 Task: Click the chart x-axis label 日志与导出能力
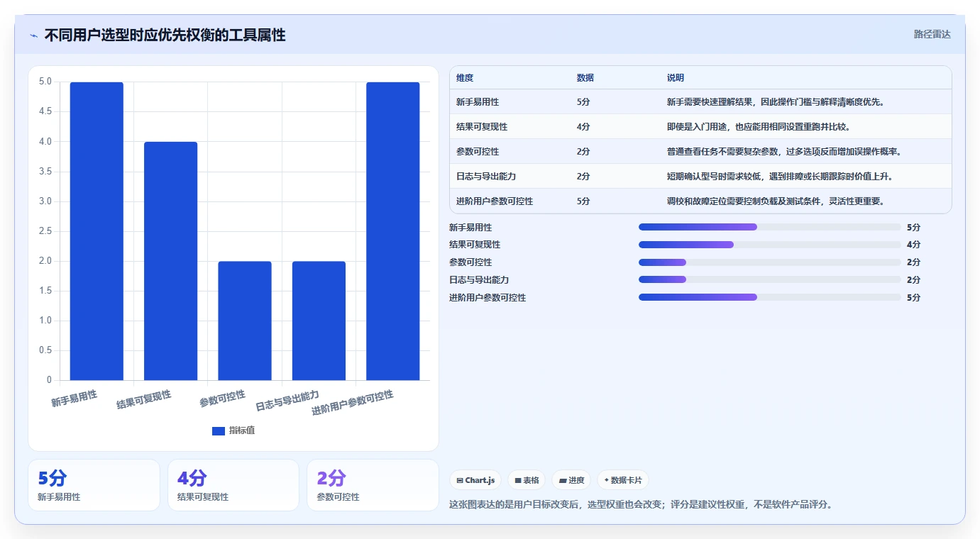287,401
